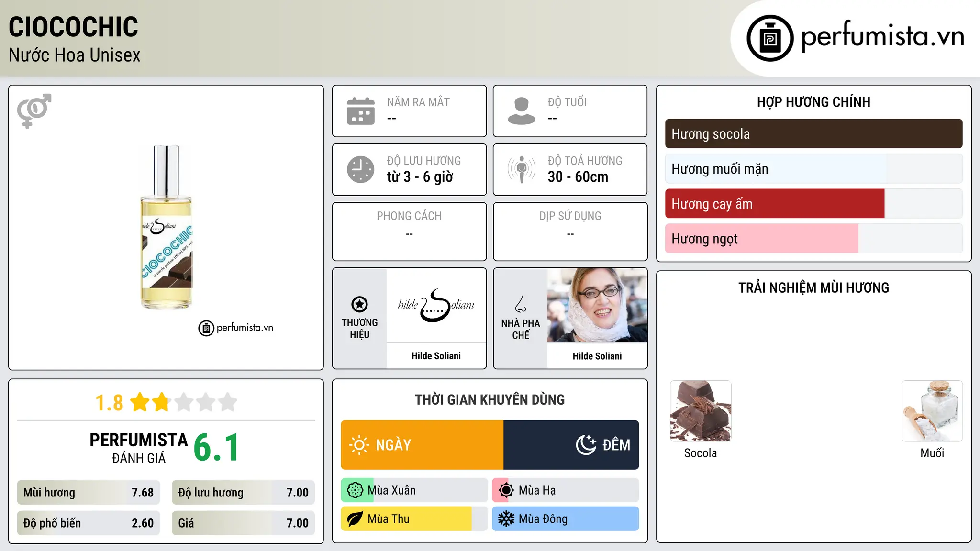
Task: Click the Mùa Đông season bar
Action: (x=566, y=519)
